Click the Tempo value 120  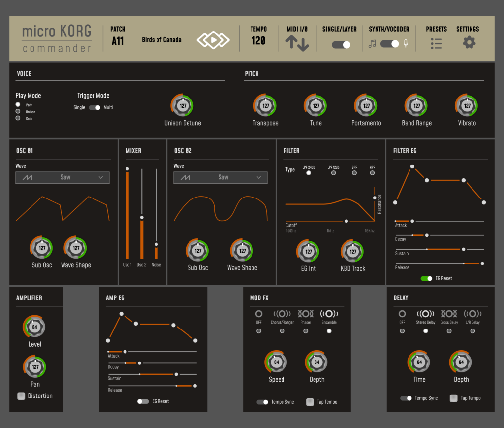pyautogui.click(x=258, y=41)
